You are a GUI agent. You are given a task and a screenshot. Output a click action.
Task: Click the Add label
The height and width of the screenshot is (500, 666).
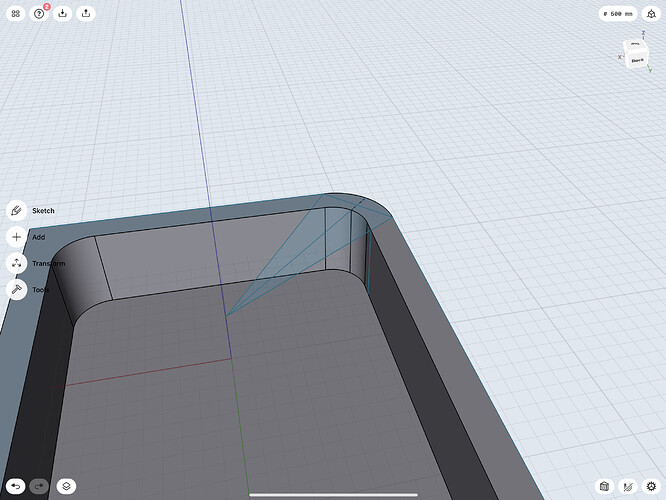click(39, 237)
